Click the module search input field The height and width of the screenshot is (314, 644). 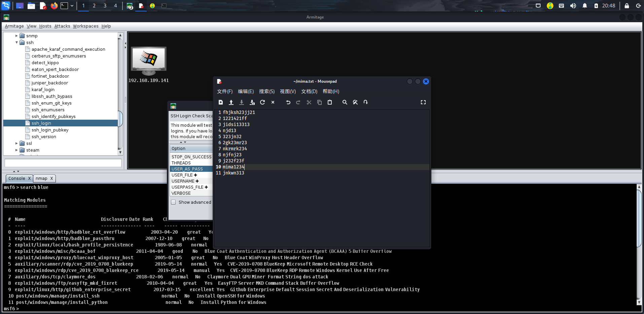63,163
